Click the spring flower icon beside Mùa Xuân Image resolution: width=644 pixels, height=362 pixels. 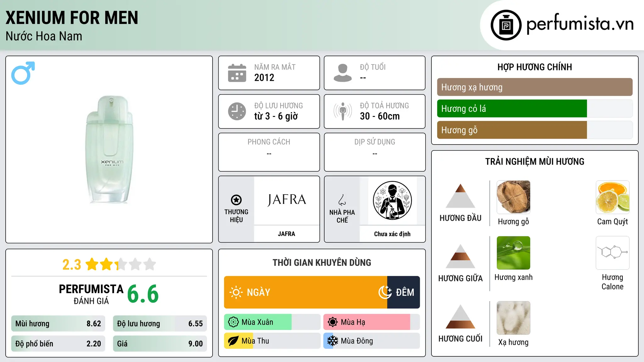233,322
